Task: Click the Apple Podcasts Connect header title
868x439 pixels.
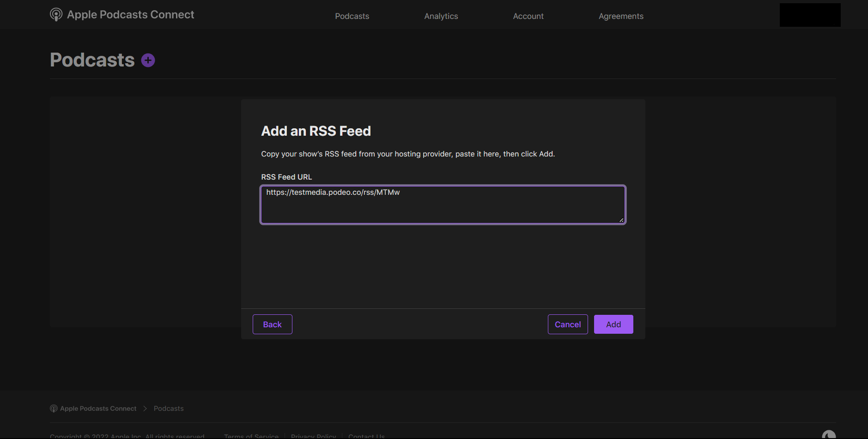Action: [131, 15]
